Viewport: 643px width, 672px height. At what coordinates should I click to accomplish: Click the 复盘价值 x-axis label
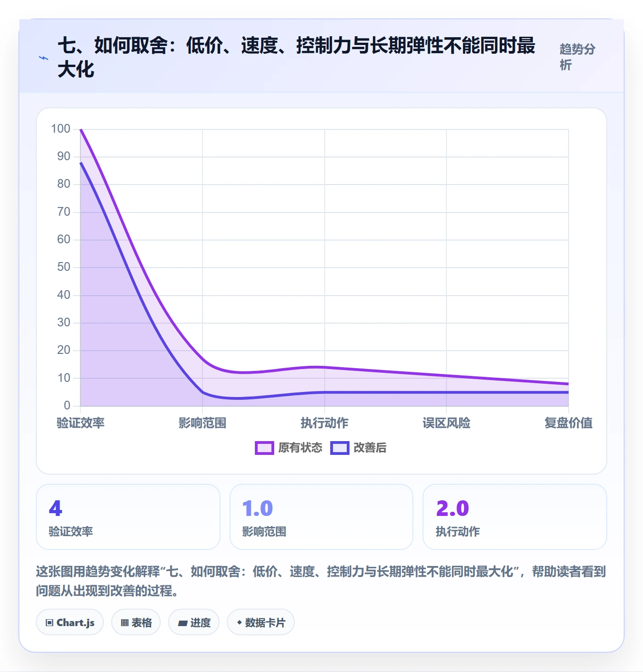(x=569, y=423)
